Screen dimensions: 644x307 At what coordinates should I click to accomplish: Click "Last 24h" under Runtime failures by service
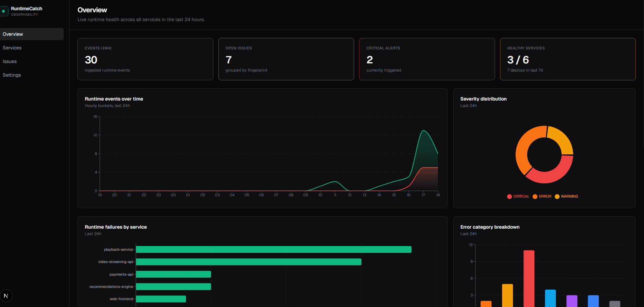tap(93, 234)
